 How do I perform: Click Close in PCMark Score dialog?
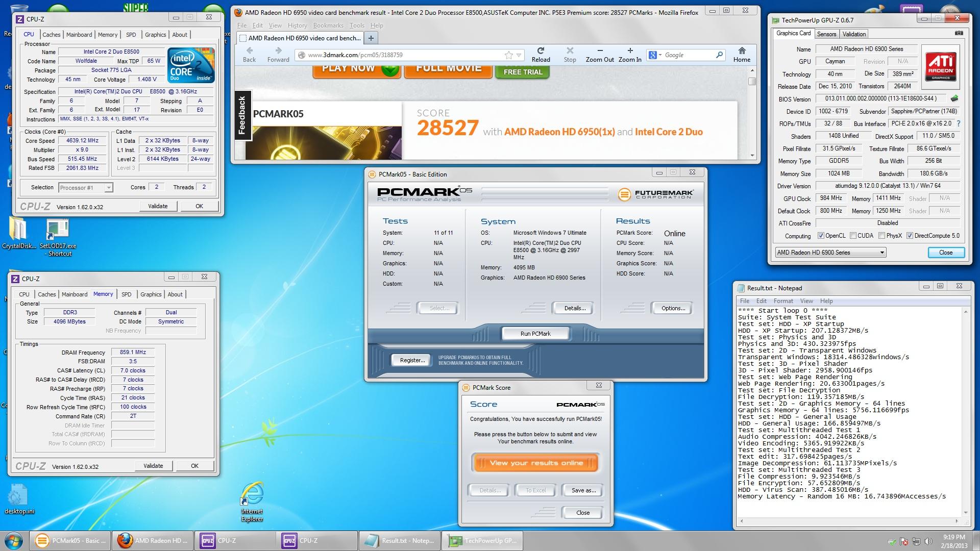(x=583, y=513)
